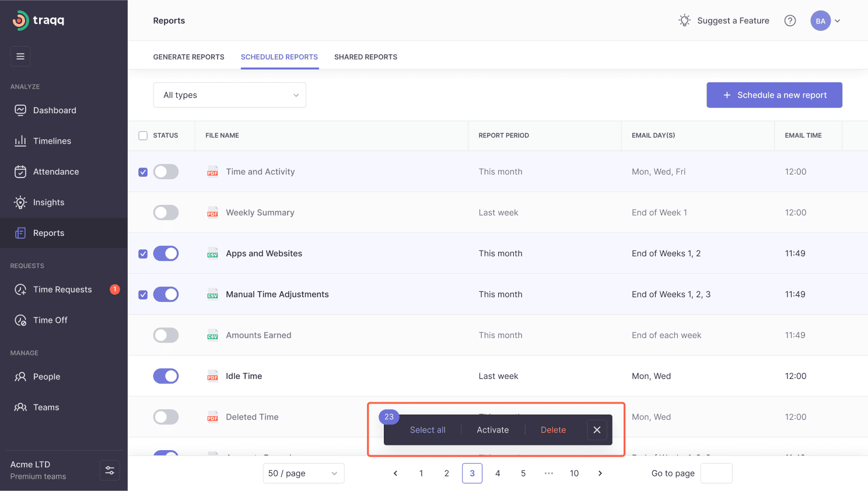Click the Suggest a Feature lightbulb icon
This screenshot has width=868, height=491.
tap(685, 20)
